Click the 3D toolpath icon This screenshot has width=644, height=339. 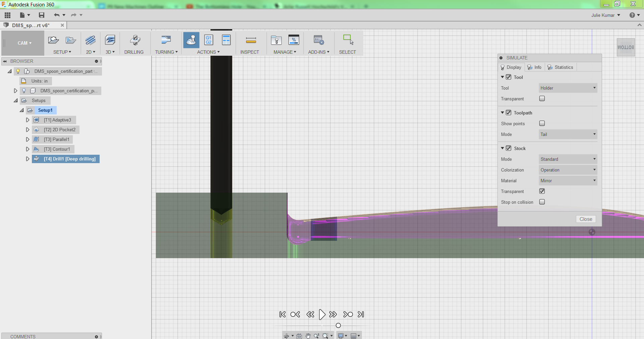click(110, 40)
